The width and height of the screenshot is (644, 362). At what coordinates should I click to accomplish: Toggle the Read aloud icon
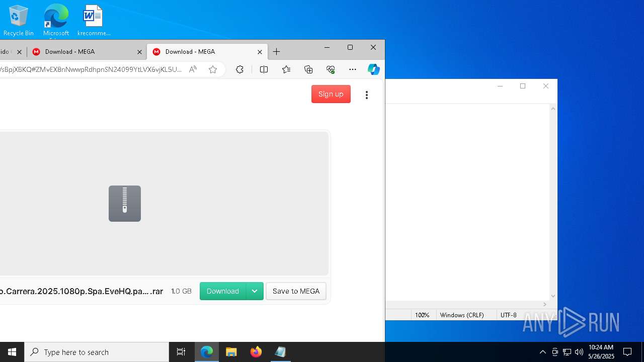tap(193, 69)
